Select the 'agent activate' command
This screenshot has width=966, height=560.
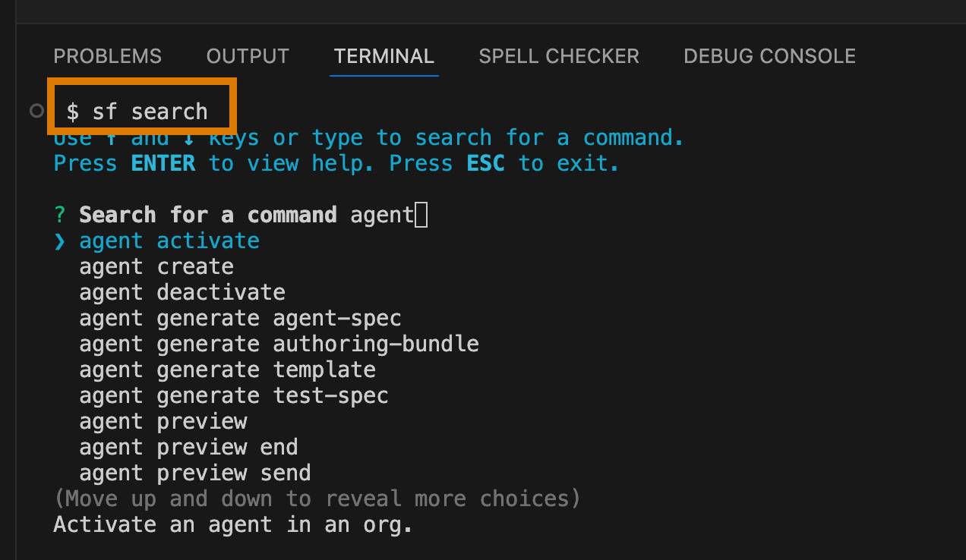[x=169, y=241]
